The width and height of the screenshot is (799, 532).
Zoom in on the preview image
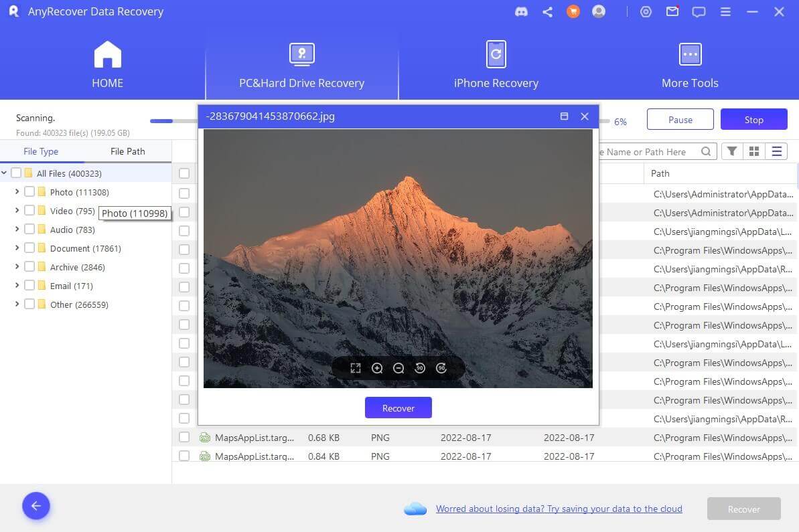coord(377,368)
